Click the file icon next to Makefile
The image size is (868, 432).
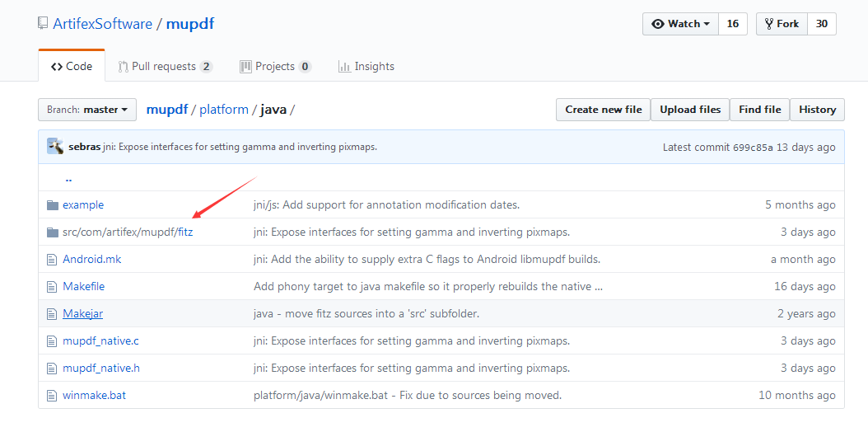52,286
